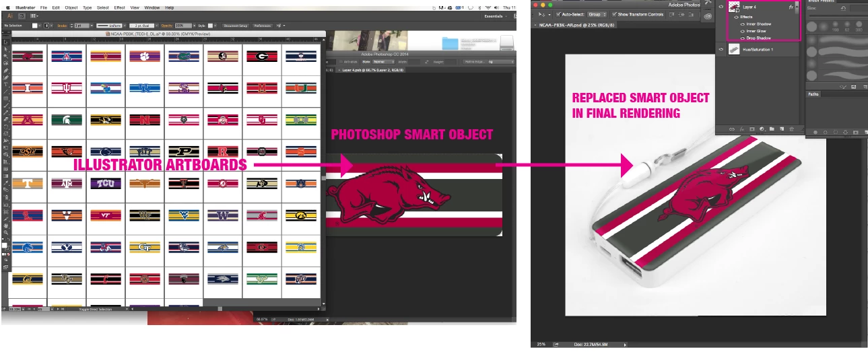Open Adobe Bridge from Illustrator app bar
The image size is (868, 352).
click(x=21, y=15)
